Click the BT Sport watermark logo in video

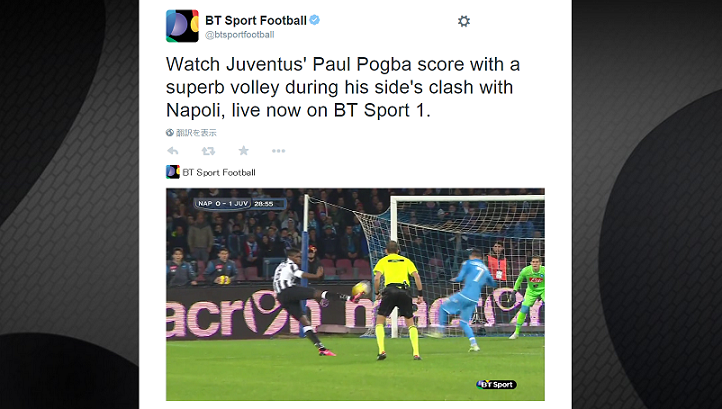pos(496,385)
